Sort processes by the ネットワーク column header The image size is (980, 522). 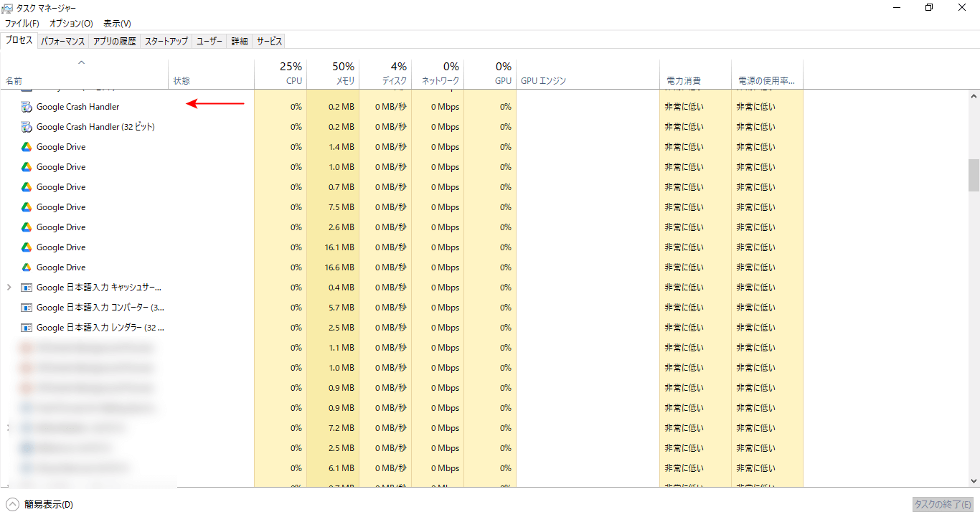point(438,73)
